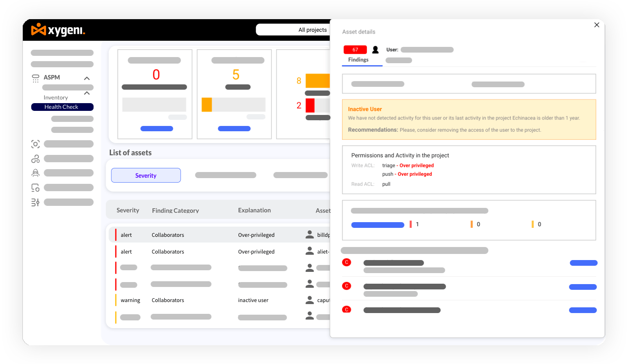Click the orange progress bar in the 5 card
The width and height of the screenshot is (628, 364).
pyautogui.click(x=207, y=105)
